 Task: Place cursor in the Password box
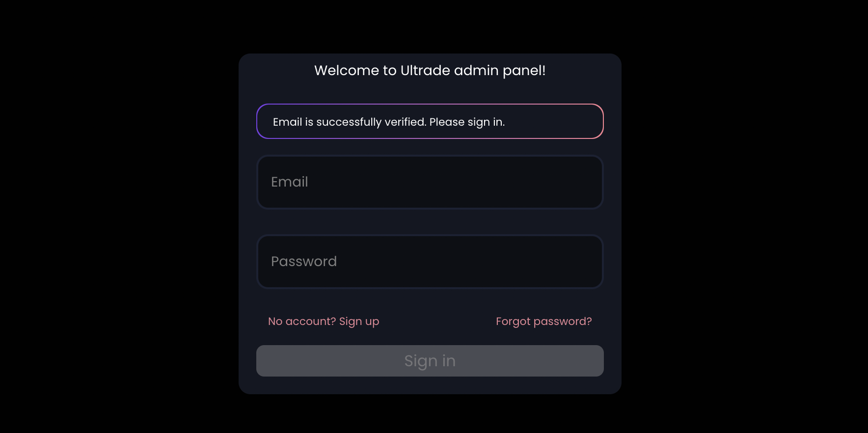pos(430,262)
